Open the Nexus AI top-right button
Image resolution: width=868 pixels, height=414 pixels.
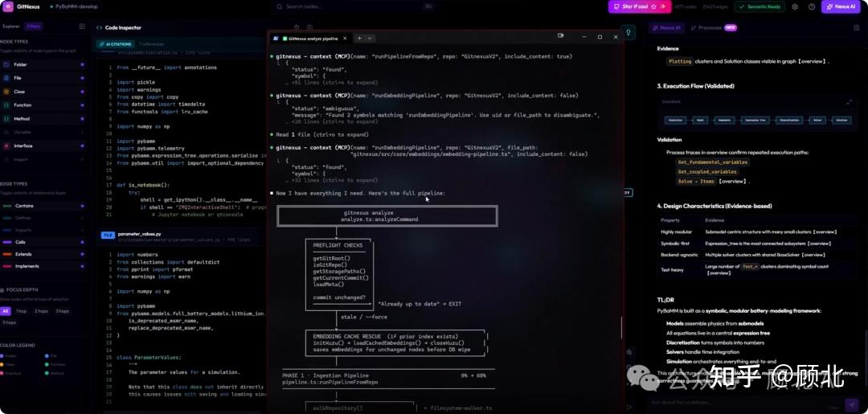pos(841,6)
